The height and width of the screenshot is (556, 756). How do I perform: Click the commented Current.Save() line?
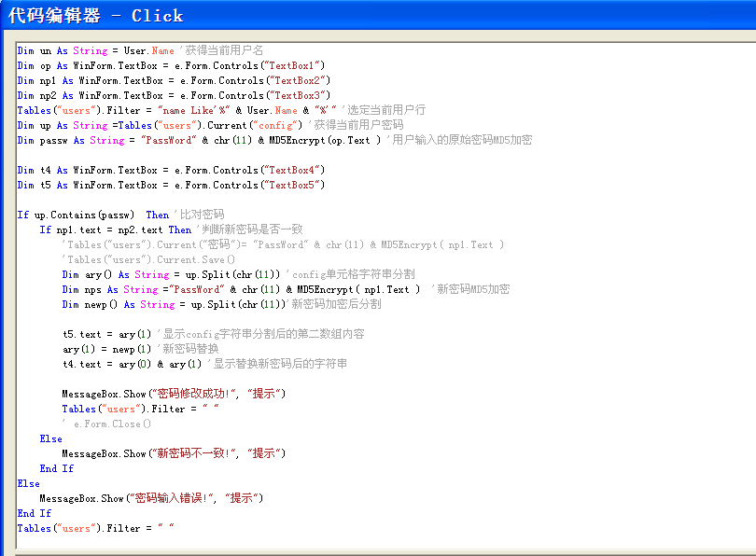click(148, 259)
